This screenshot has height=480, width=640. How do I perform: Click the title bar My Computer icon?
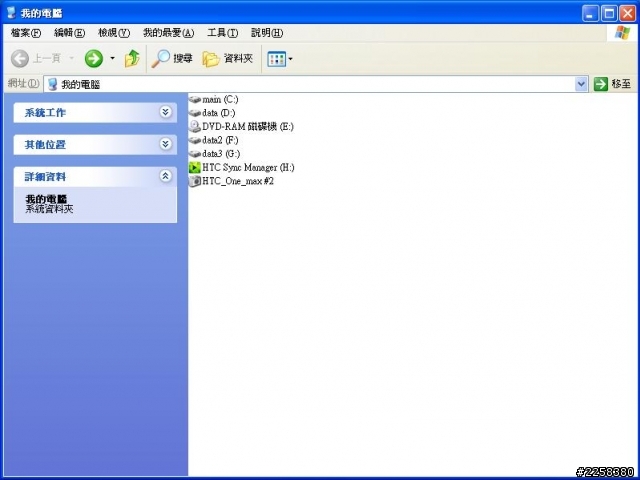[11, 13]
